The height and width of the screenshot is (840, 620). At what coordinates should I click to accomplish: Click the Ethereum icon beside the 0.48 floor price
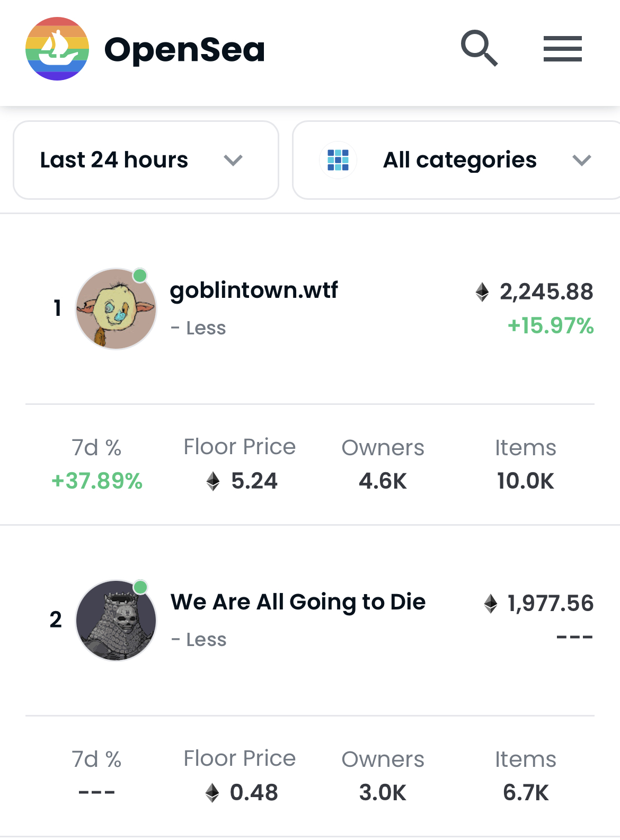(212, 793)
